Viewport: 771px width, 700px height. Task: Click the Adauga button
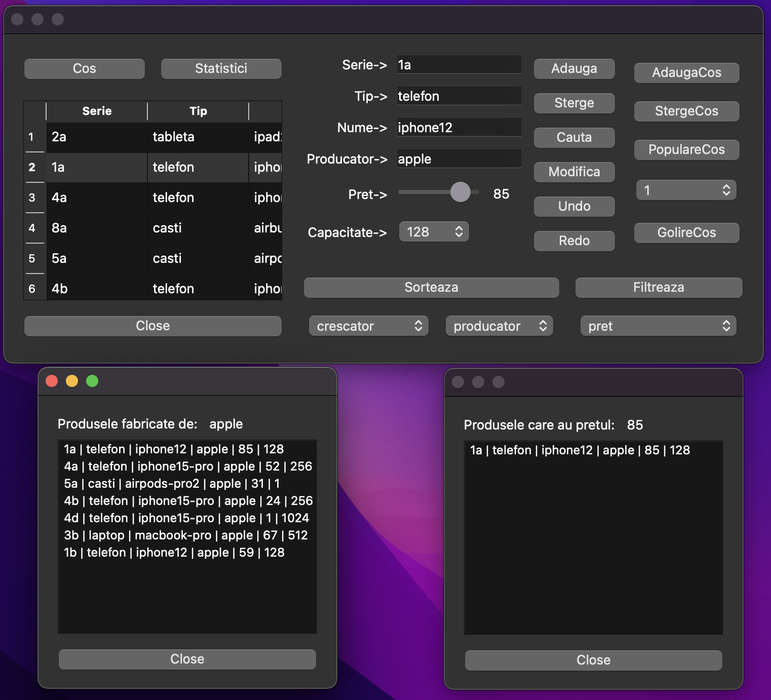click(574, 68)
